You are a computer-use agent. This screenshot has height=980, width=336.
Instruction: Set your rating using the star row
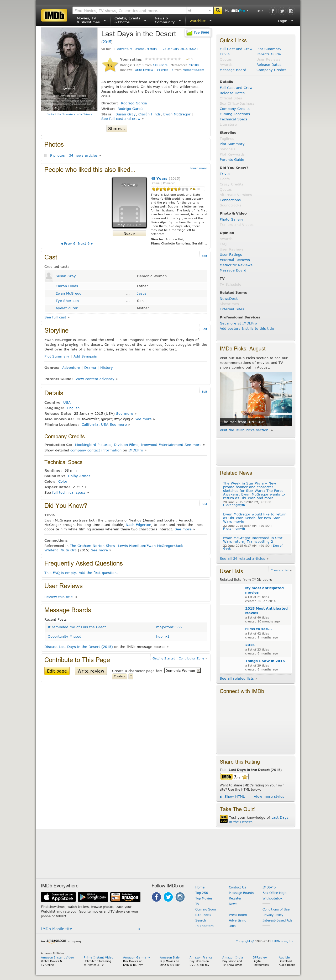click(163, 59)
